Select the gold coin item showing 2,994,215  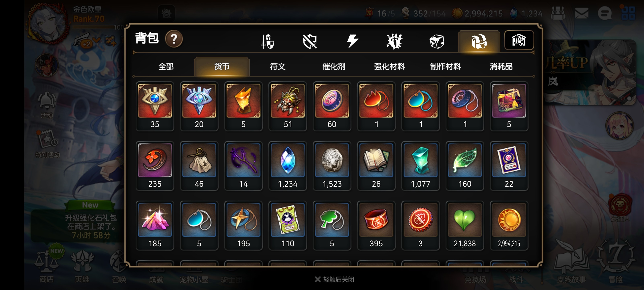tap(509, 225)
